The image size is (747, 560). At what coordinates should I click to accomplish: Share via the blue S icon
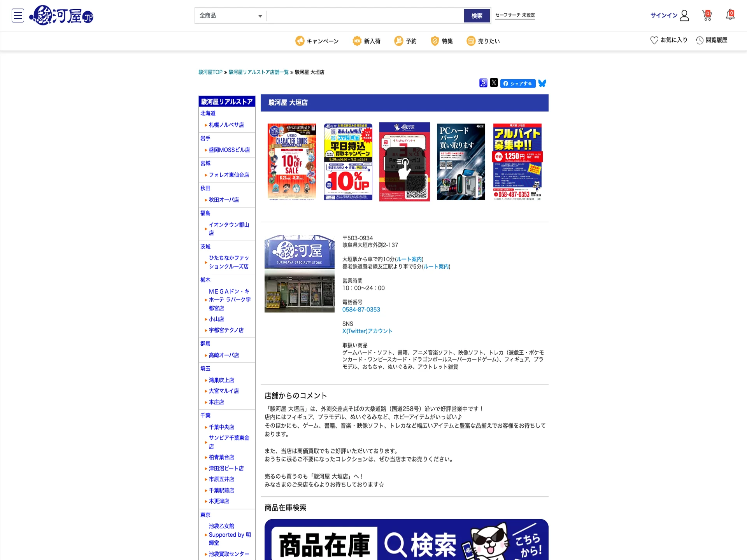[x=483, y=83]
